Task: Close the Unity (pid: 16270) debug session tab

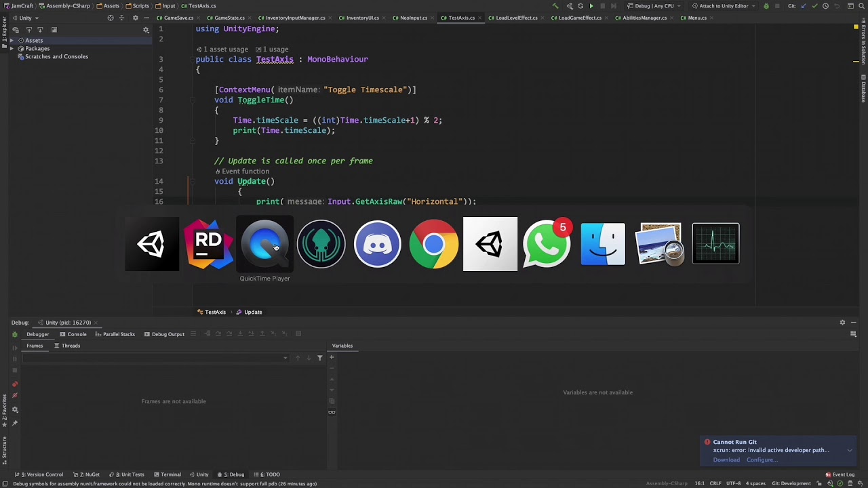Action: pos(96,323)
